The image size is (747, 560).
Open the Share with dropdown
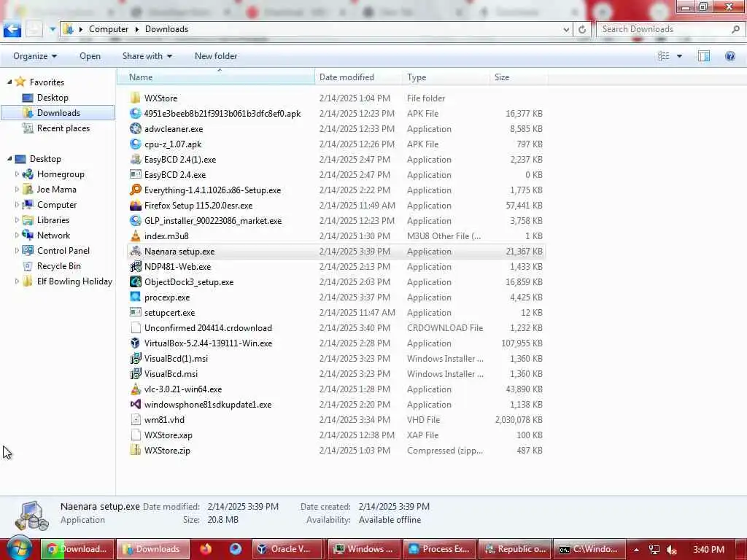click(x=147, y=56)
